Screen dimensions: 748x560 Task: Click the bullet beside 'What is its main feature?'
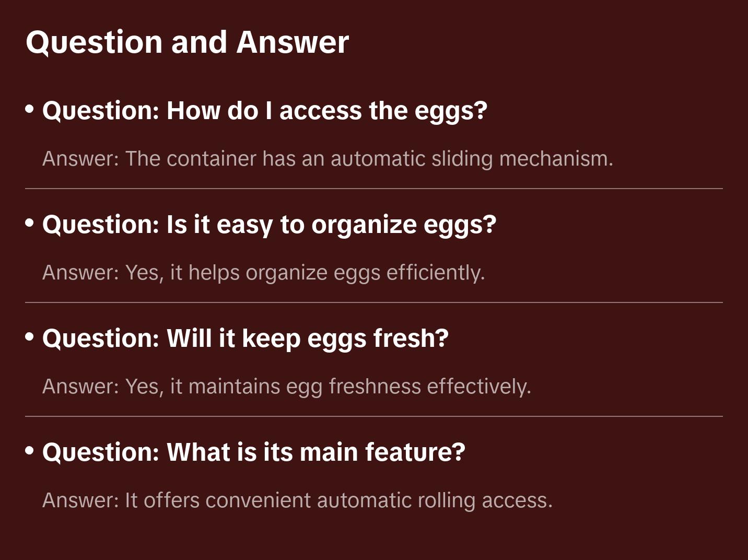[x=30, y=450]
